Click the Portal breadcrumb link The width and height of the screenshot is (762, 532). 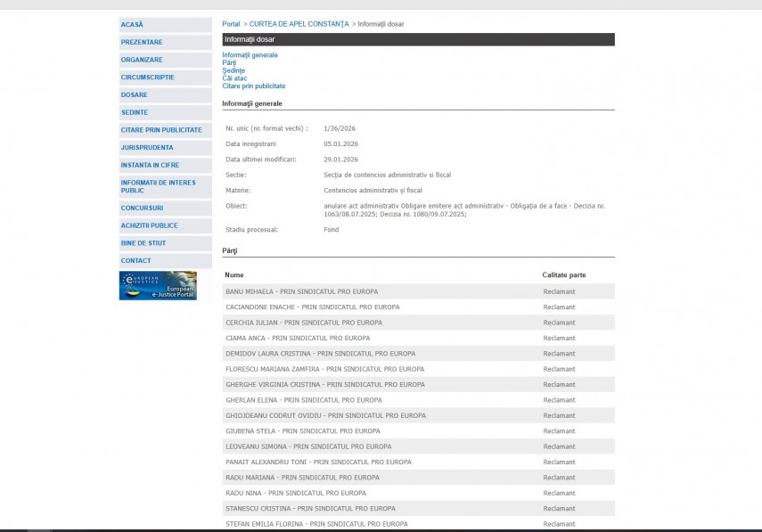231,24
